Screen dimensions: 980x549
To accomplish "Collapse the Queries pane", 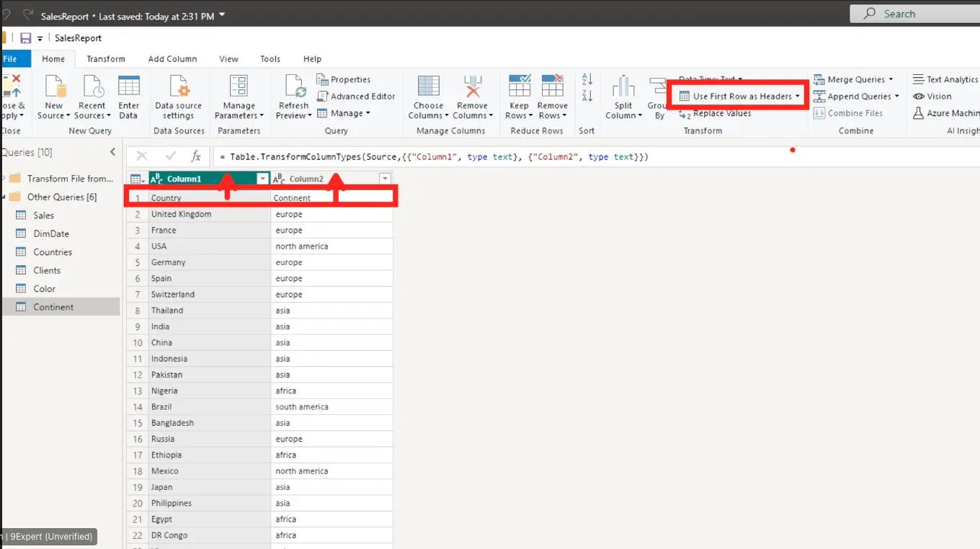I will (x=112, y=152).
